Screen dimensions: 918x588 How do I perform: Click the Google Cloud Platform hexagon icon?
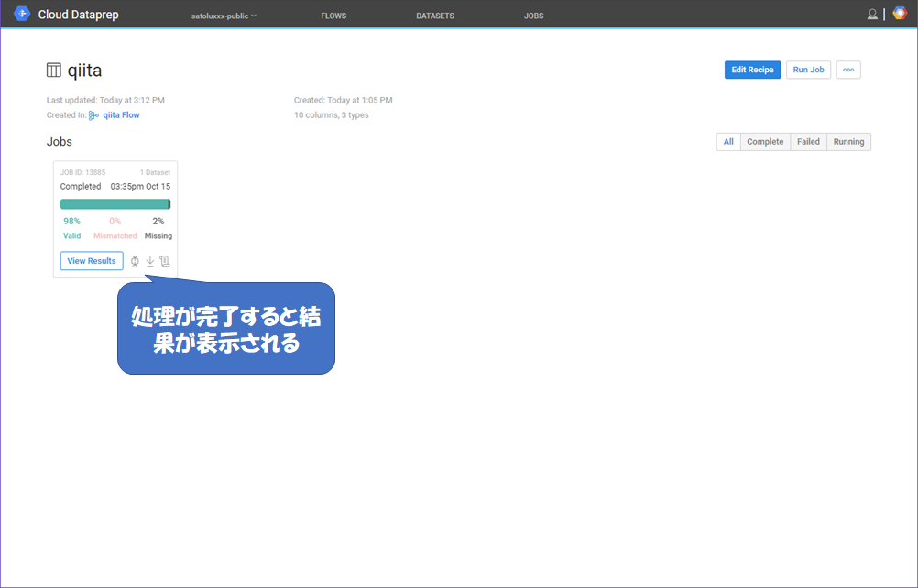click(x=900, y=15)
